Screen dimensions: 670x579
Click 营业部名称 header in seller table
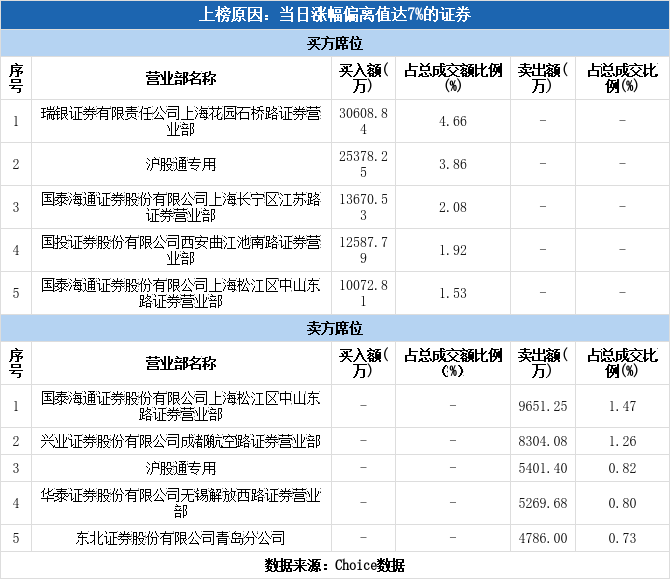(x=181, y=363)
